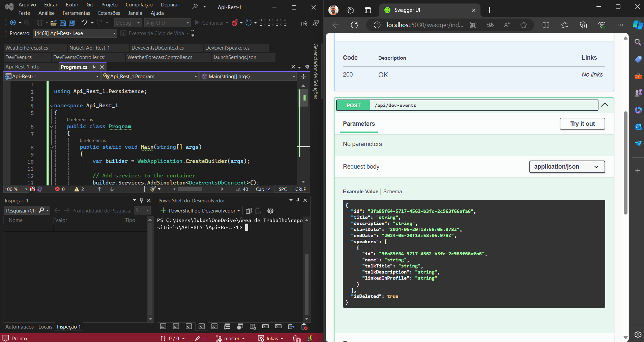Click the Edge sidebar settings gear
This screenshot has height=342, width=644.
[638, 334]
